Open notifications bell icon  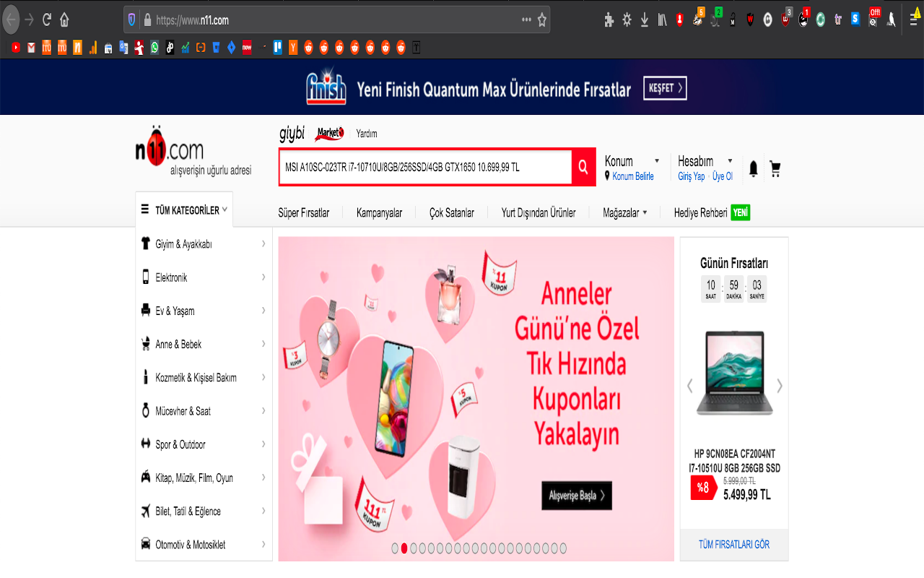[753, 169]
